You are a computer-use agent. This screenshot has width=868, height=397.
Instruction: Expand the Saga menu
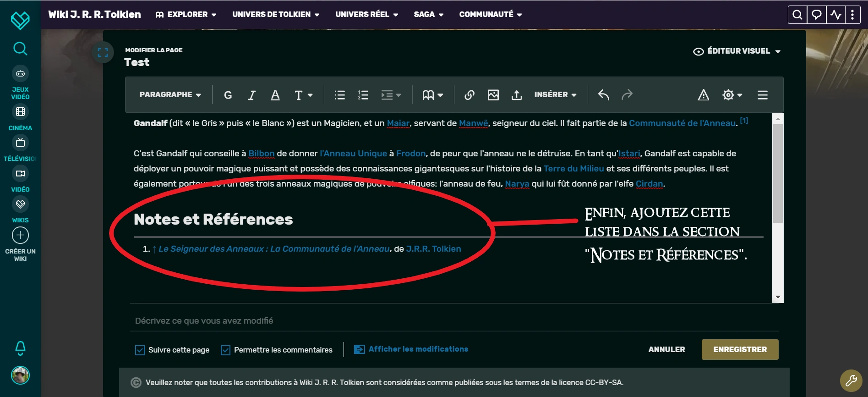[429, 15]
